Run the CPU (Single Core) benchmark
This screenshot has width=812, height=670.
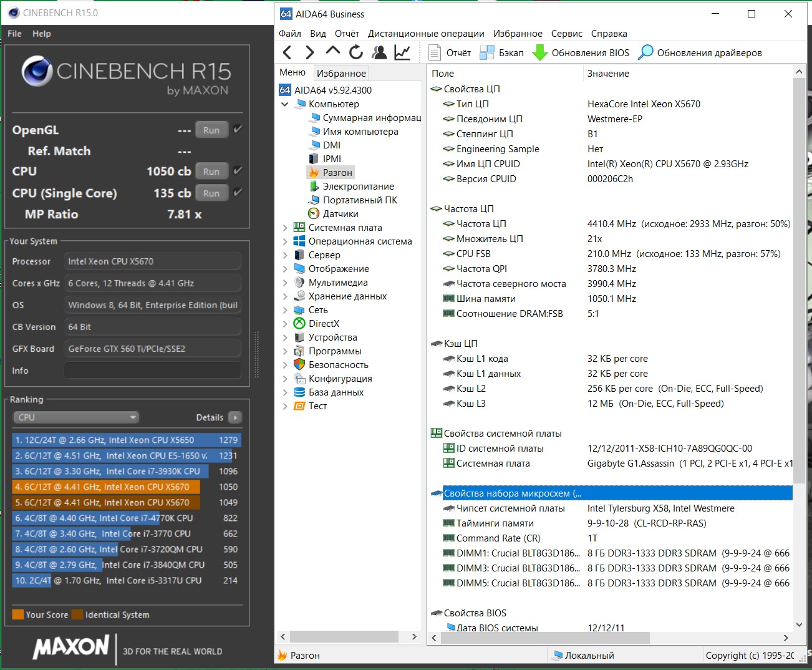(211, 193)
